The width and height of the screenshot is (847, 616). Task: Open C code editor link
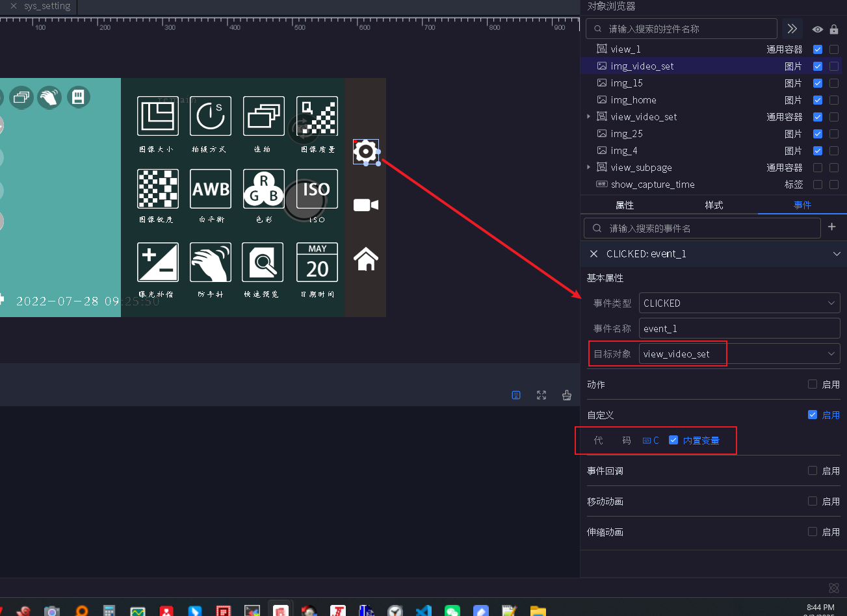[x=651, y=441]
